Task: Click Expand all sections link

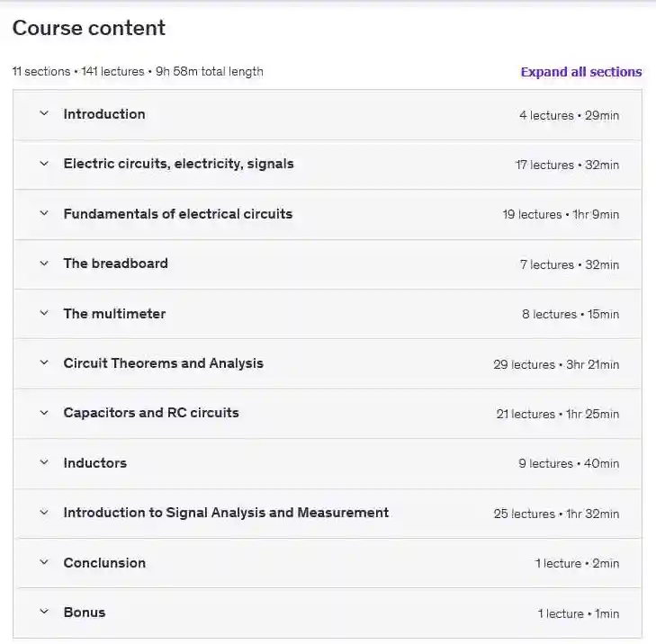Action: click(580, 72)
